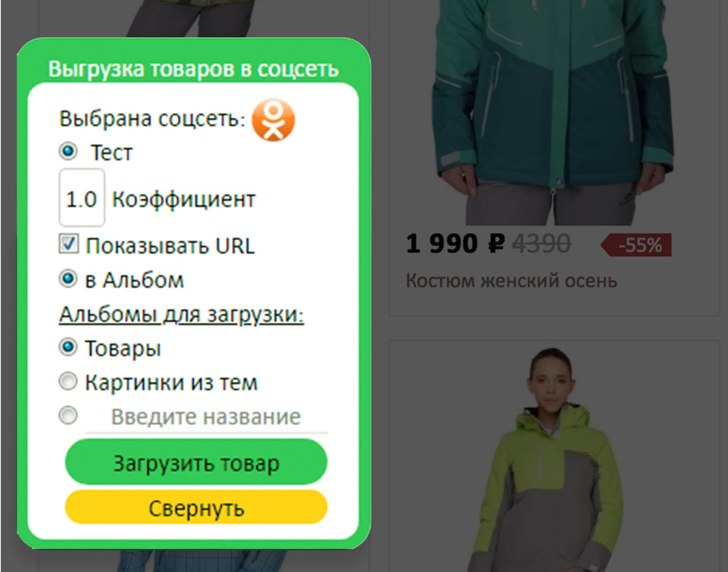Click the 1 990 ₽ price label
The image size is (728, 572).
(x=455, y=244)
